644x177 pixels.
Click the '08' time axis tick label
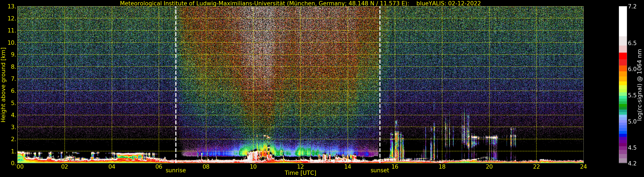tap(206, 166)
